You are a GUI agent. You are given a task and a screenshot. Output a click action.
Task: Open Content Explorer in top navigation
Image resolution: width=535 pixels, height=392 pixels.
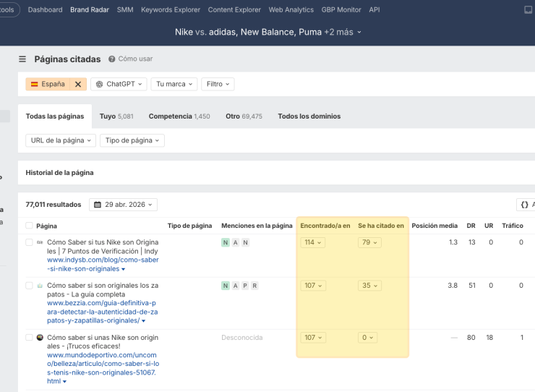click(234, 10)
